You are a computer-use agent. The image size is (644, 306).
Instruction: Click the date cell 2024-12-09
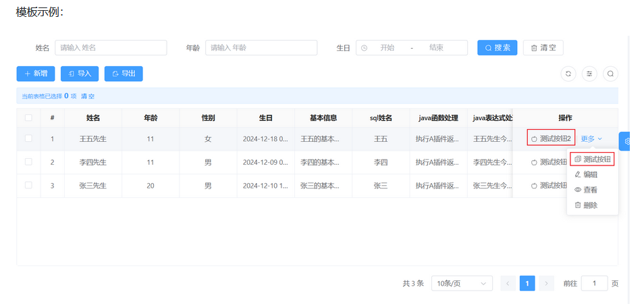(x=266, y=162)
